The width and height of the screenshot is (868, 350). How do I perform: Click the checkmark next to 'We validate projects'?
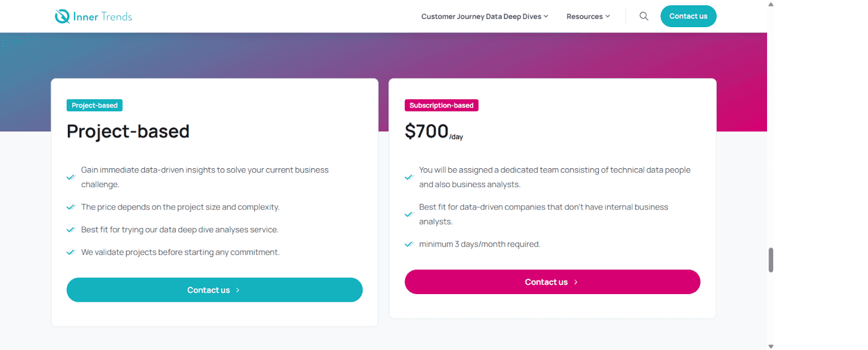pos(71,252)
